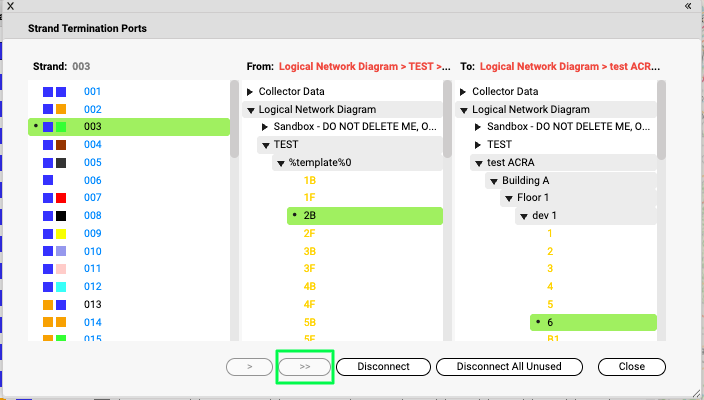Click the yellow swatch of strand 009
This screenshot has width=704, height=400.
tap(61, 233)
